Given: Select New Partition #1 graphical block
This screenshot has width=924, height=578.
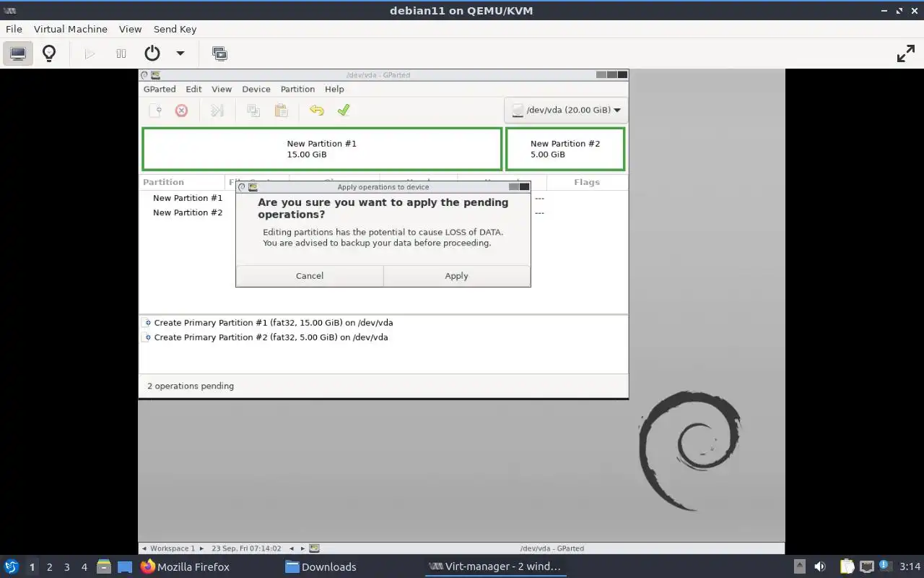Looking at the screenshot, I should 322,149.
